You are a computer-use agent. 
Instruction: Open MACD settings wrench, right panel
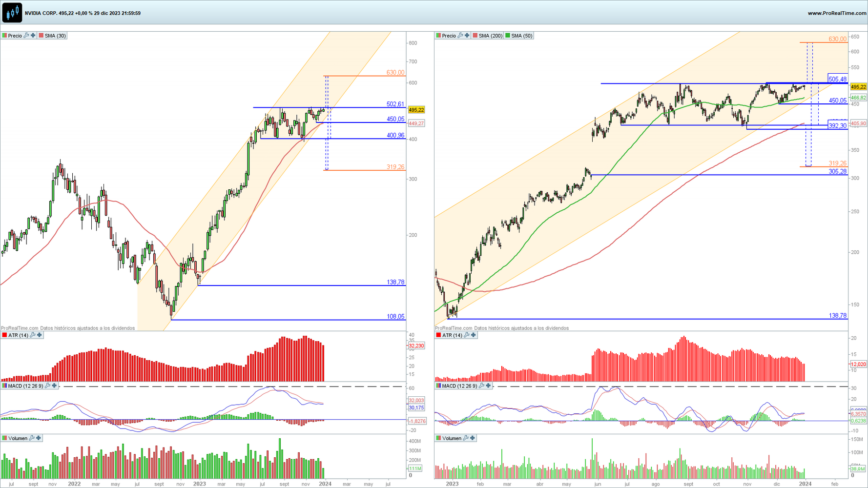tap(481, 386)
